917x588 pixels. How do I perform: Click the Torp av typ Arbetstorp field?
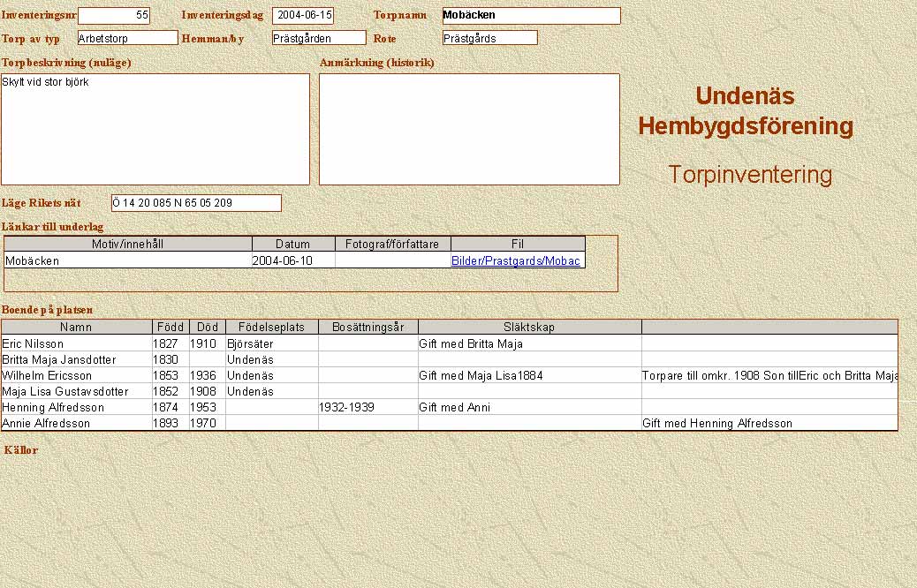tap(127, 38)
